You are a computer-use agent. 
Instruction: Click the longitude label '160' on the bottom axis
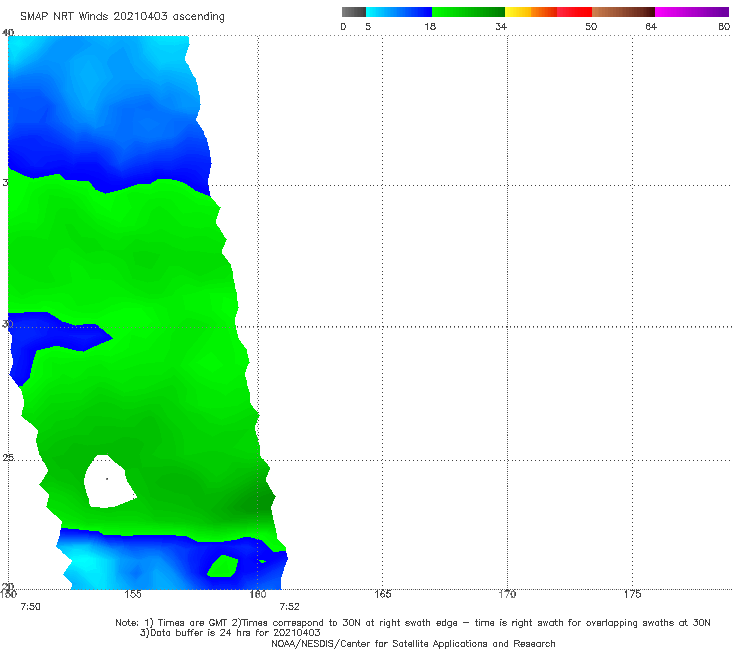(x=258, y=594)
